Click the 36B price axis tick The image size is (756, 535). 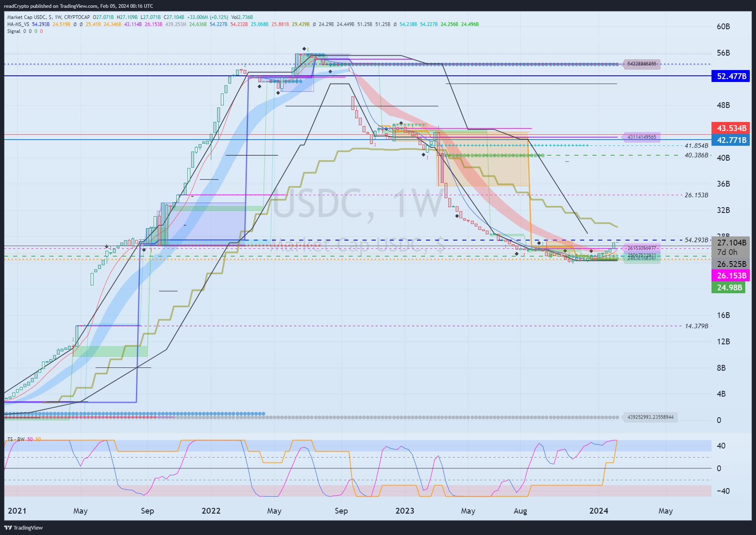[723, 184]
